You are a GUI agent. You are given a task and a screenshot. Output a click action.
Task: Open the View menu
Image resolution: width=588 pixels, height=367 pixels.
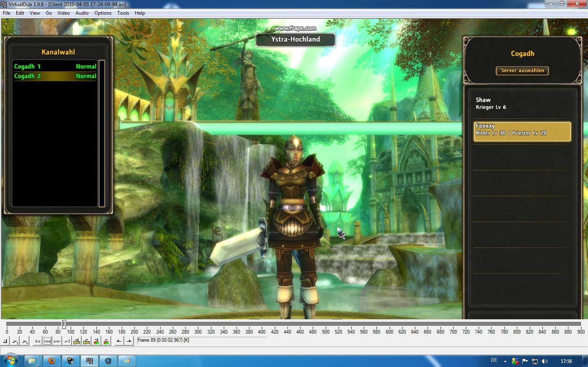pyautogui.click(x=35, y=13)
